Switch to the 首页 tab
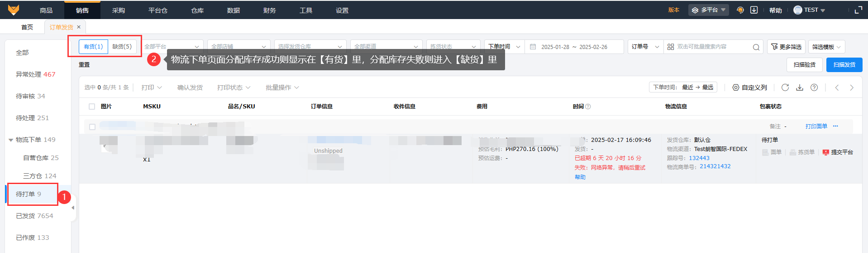This screenshot has height=253, width=868. point(27,27)
